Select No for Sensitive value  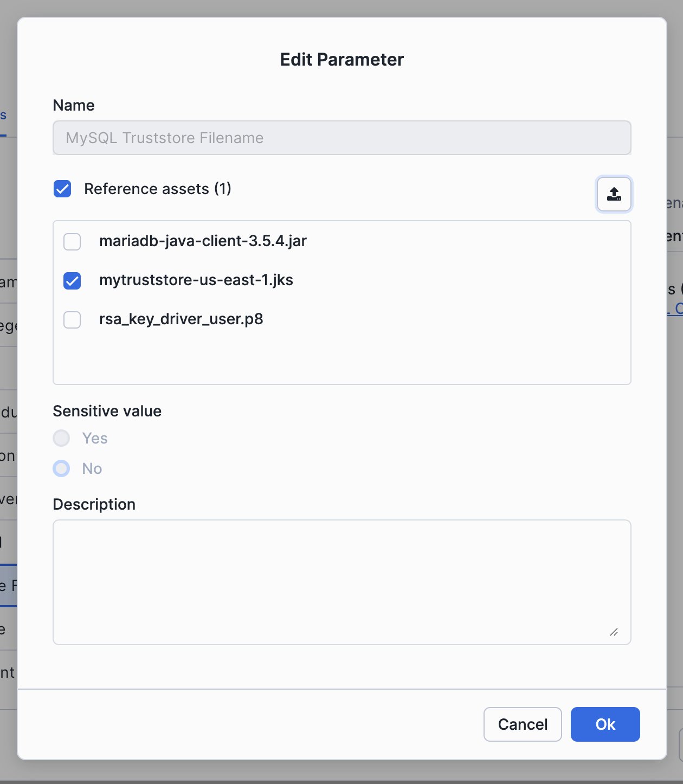pos(61,468)
